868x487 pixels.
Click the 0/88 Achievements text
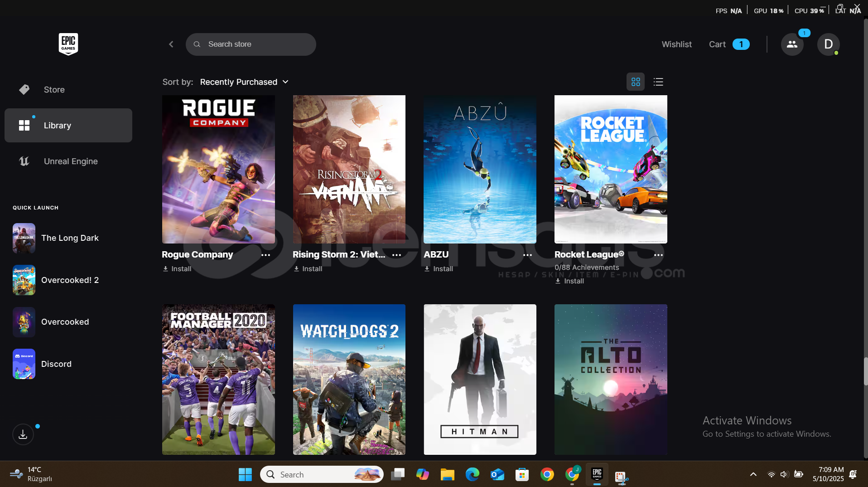(x=587, y=268)
